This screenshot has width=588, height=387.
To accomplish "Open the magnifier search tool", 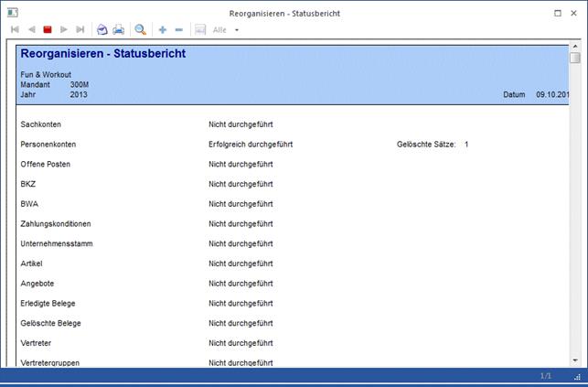I will 141,30.
